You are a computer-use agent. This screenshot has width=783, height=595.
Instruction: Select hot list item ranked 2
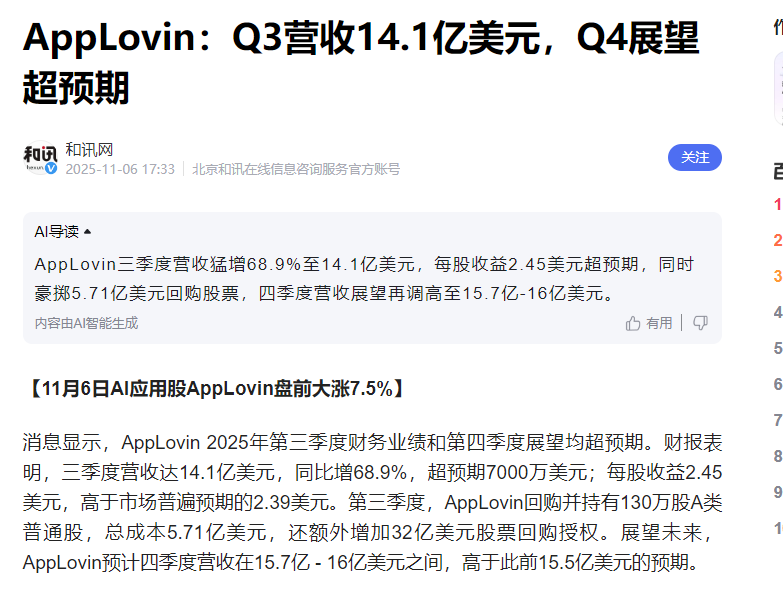pyautogui.click(x=777, y=240)
